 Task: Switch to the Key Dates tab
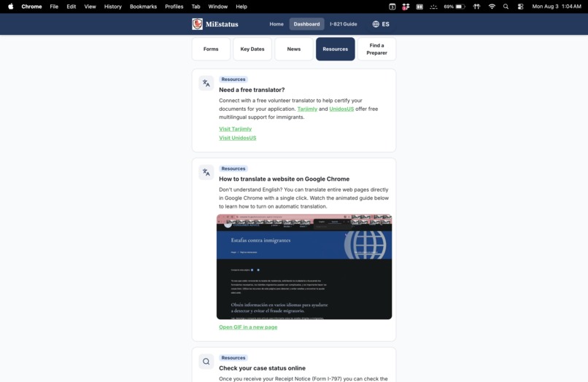click(x=252, y=49)
